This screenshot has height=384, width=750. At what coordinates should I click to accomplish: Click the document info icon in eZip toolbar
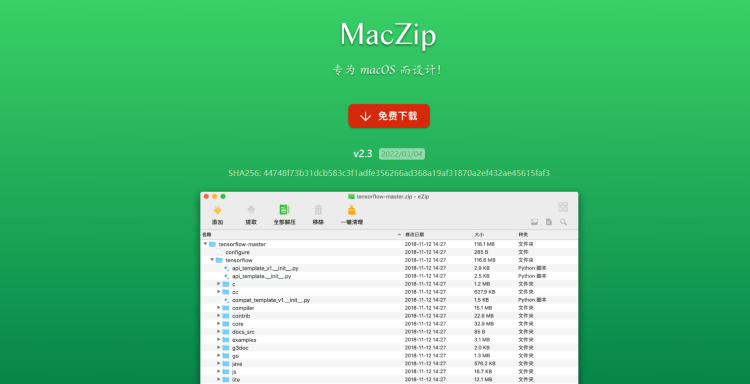click(x=549, y=222)
